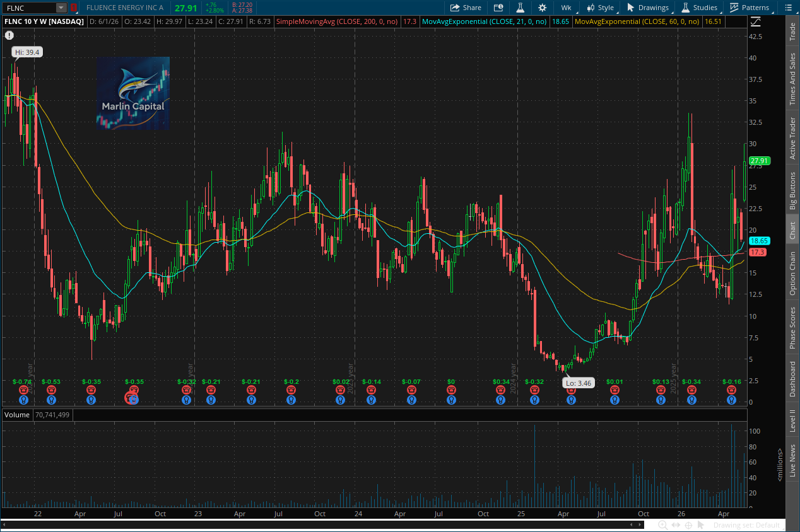Click the line-chart icon above the price axis
Screen dimensions: 800x532
(x=755, y=21)
